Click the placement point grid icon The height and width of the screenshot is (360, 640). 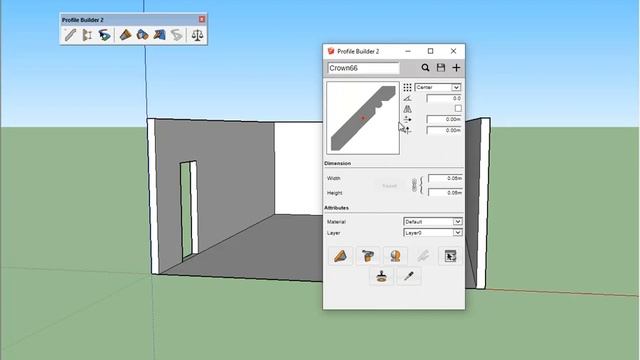point(407,87)
